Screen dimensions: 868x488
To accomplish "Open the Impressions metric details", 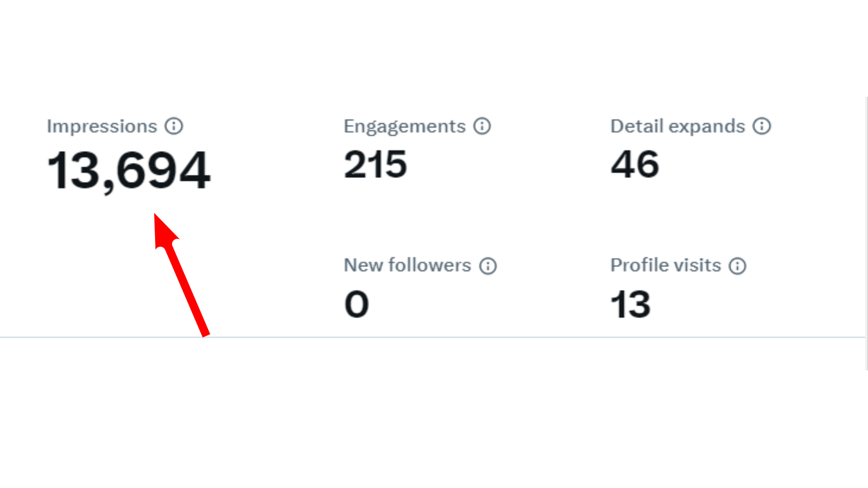I will tap(175, 126).
